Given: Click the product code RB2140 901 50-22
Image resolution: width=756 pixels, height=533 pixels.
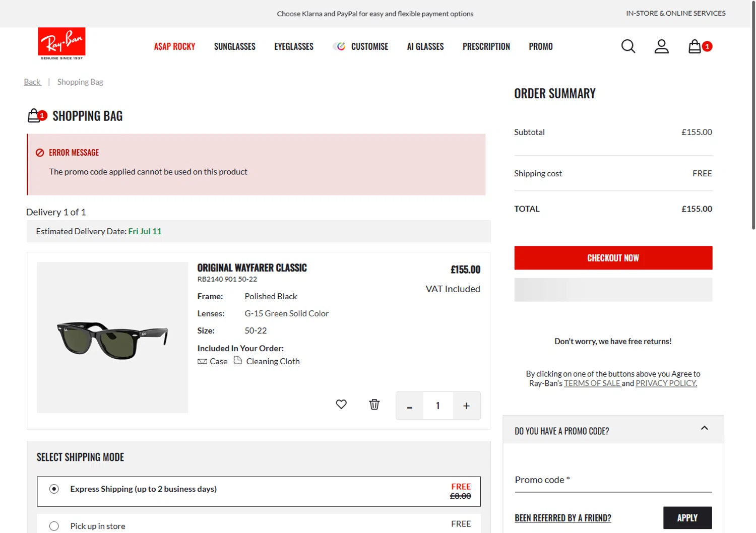Looking at the screenshot, I should click(227, 279).
